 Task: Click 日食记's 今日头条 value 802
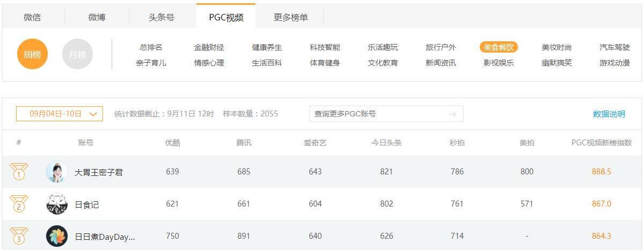[386, 204]
